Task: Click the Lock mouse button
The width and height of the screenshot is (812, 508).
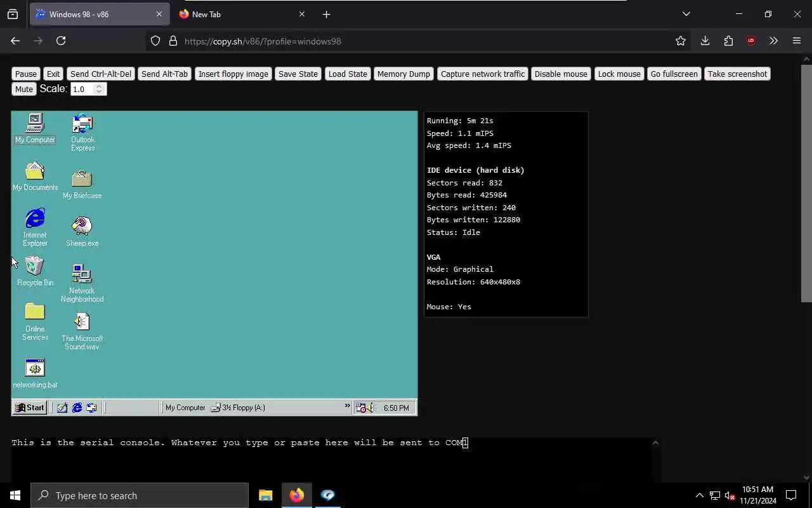Action: (619, 74)
